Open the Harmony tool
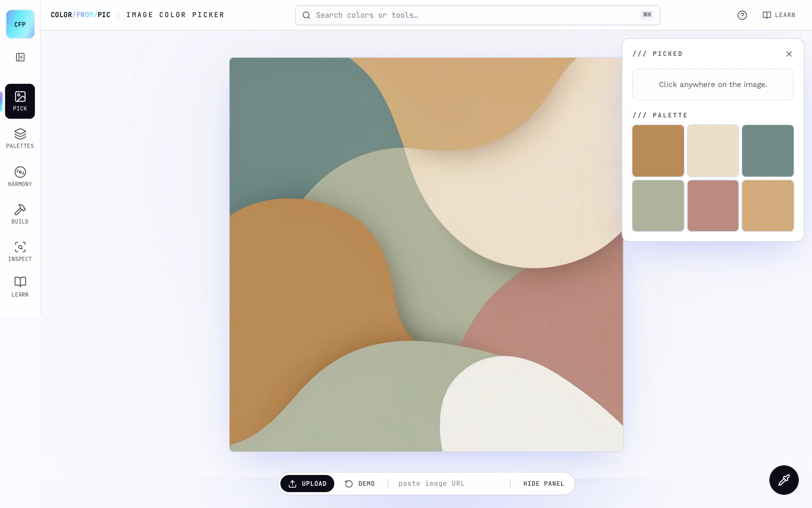This screenshot has width=812, height=508. pyautogui.click(x=20, y=177)
